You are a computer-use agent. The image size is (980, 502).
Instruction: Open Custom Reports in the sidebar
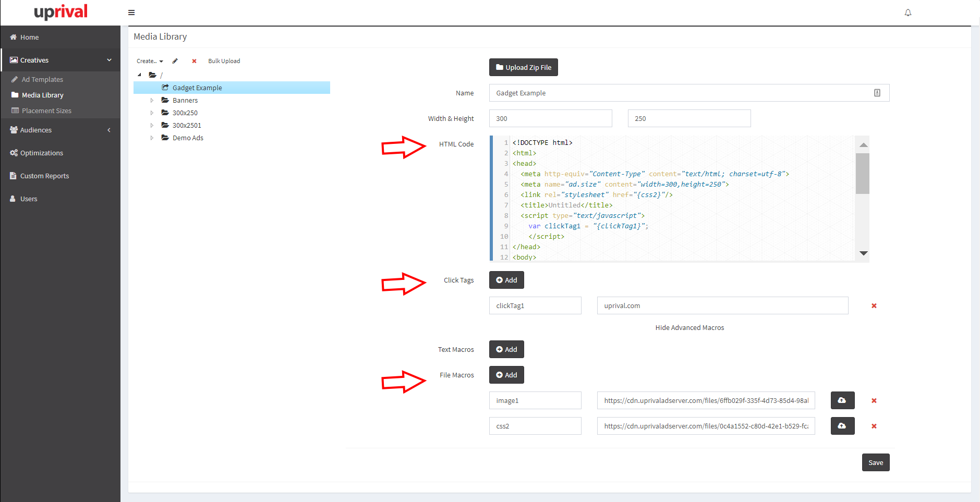coord(60,176)
